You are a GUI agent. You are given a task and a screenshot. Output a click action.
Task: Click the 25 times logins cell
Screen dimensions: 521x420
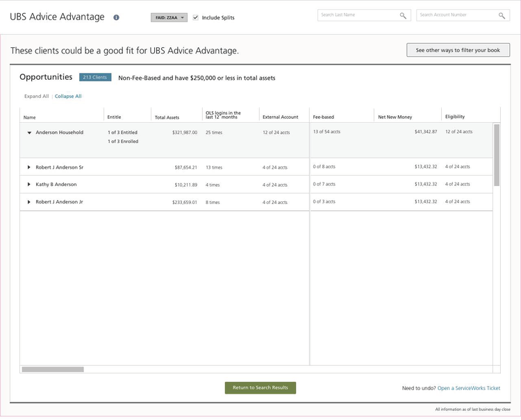click(214, 133)
